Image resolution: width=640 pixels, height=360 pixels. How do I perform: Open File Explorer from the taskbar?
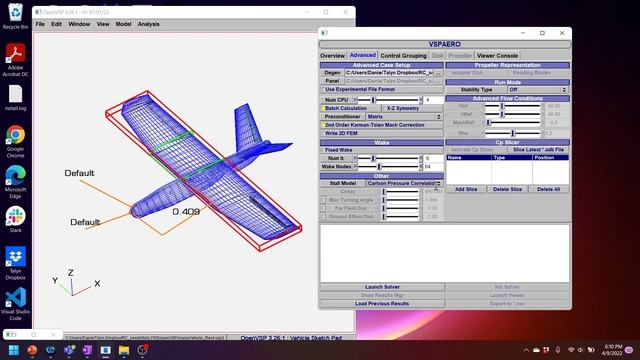coord(124,350)
